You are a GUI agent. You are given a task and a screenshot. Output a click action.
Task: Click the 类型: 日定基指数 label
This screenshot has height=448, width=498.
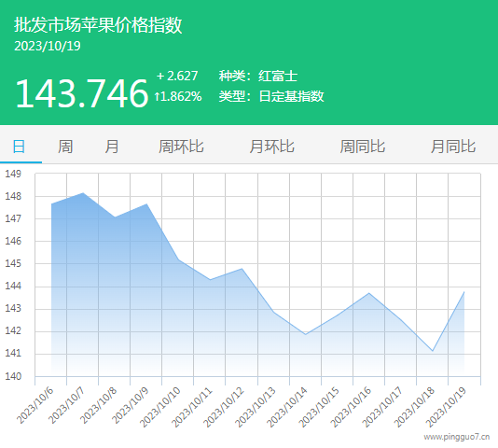pyautogui.click(x=271, y=96)
